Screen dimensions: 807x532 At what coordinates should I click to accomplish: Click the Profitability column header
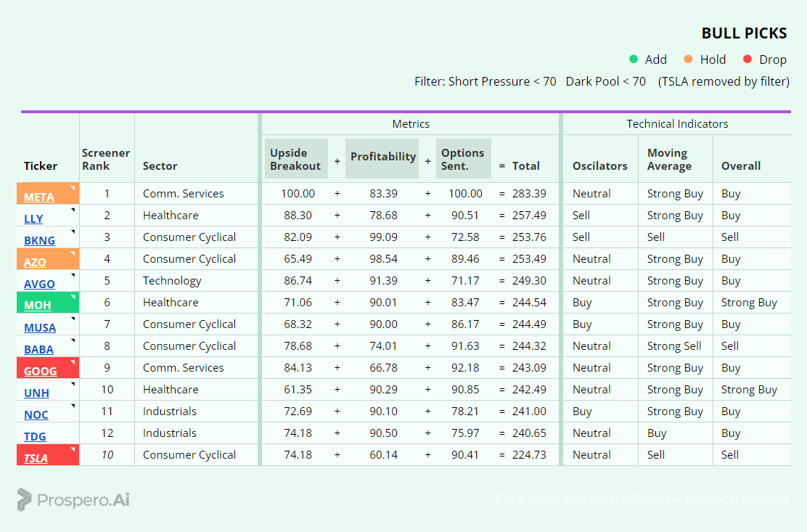pos(382,157)
